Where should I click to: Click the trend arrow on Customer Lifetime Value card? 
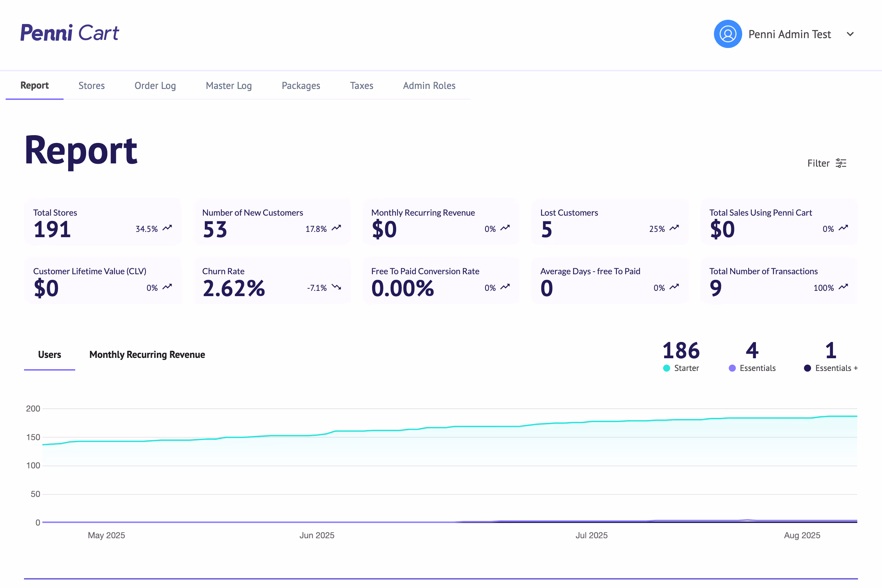[x=167, y=287]
